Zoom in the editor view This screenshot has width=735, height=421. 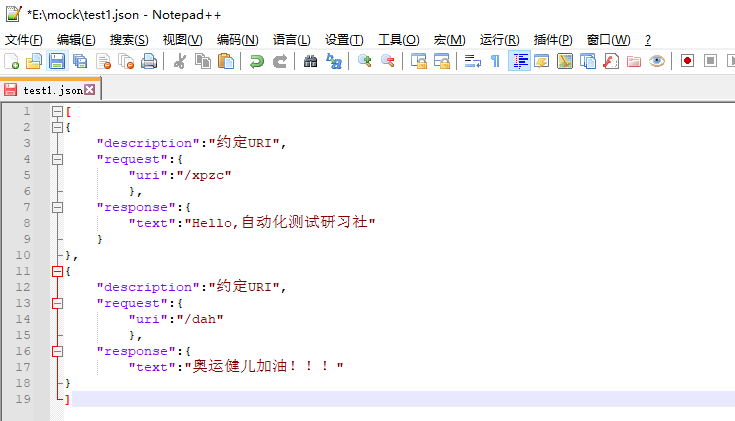click(x=364, y=61)
